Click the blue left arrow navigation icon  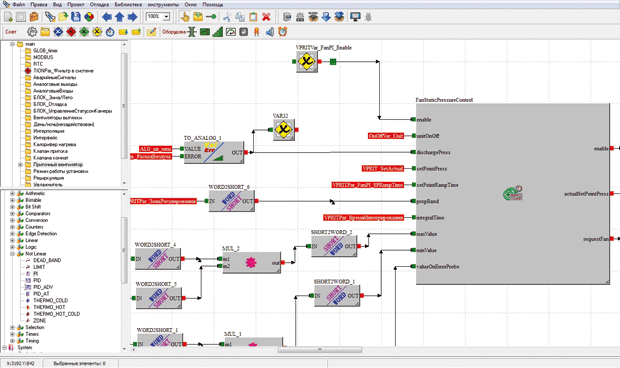tap(107, 17)
